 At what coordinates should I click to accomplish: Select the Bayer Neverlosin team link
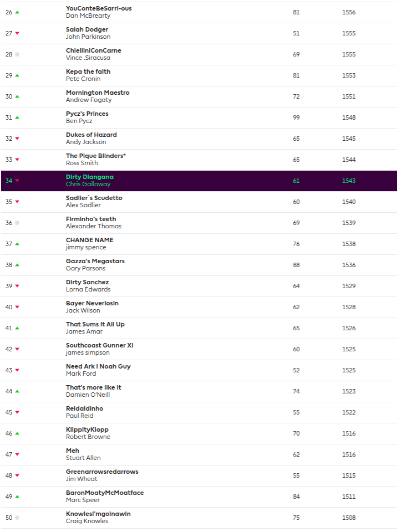tap(92, 304)
